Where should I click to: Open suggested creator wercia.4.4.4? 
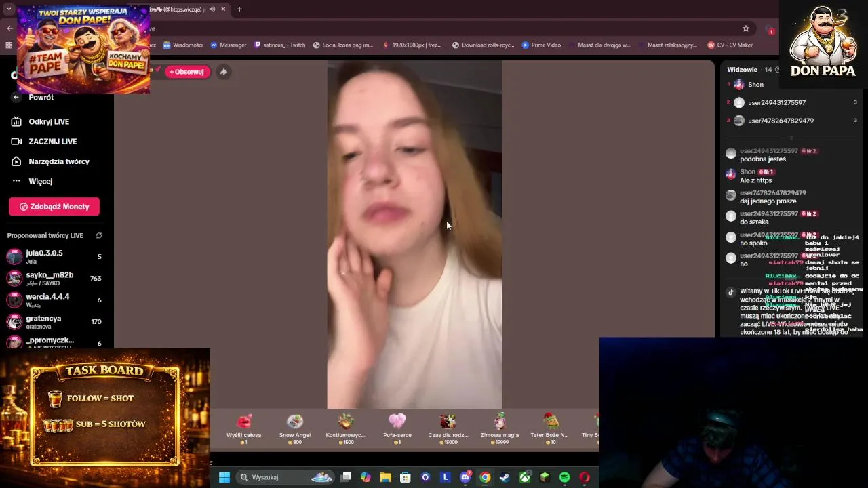point(54,300)
